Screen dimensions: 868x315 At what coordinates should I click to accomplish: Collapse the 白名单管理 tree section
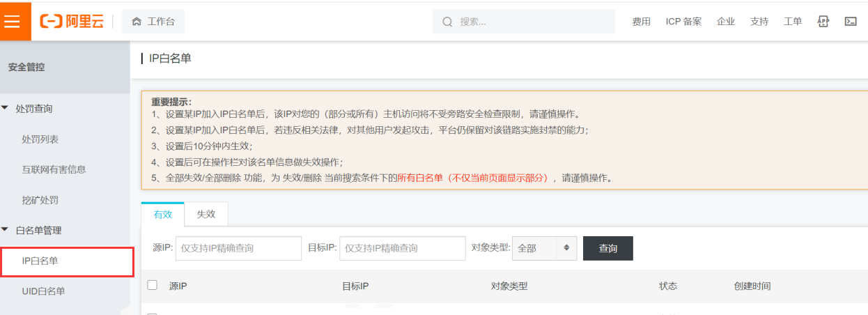[x=6, y=230]
